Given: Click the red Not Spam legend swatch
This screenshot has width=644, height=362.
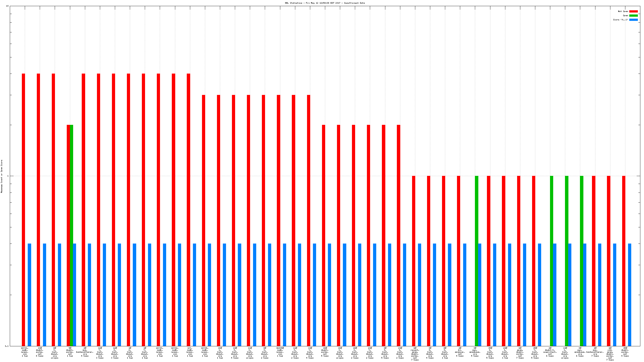Looking at the screenshot, I should 633,11.
